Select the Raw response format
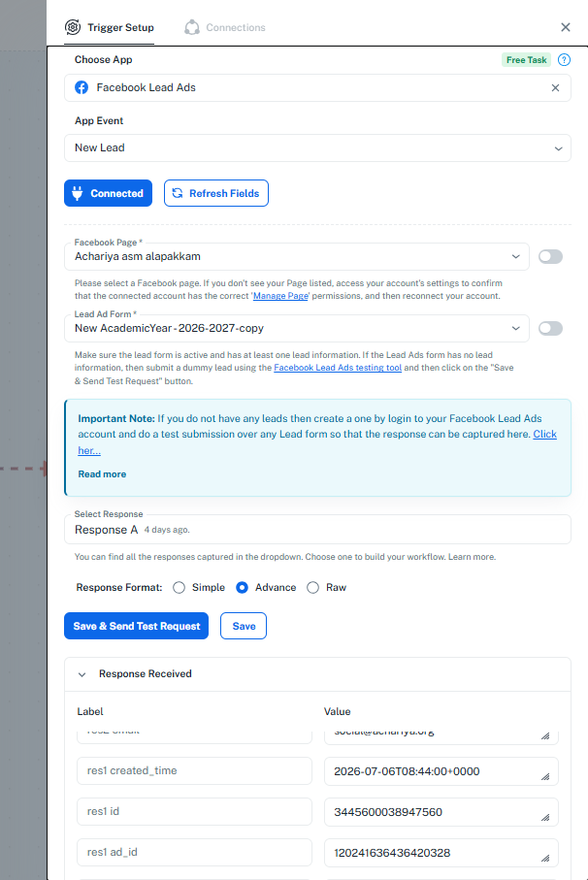 pyautogui.click(x=313, y=588)
